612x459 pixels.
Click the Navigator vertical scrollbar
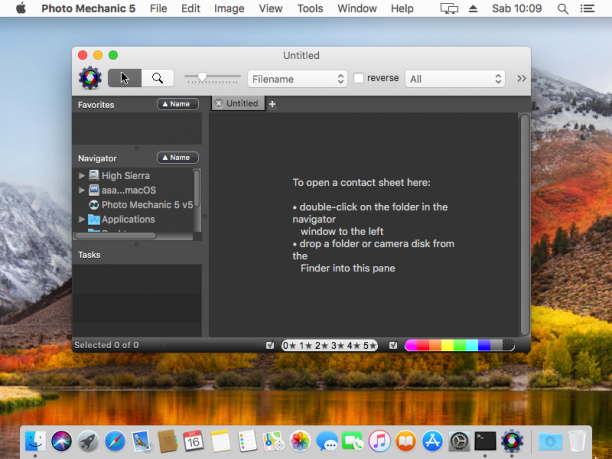[x=197, y=188]
